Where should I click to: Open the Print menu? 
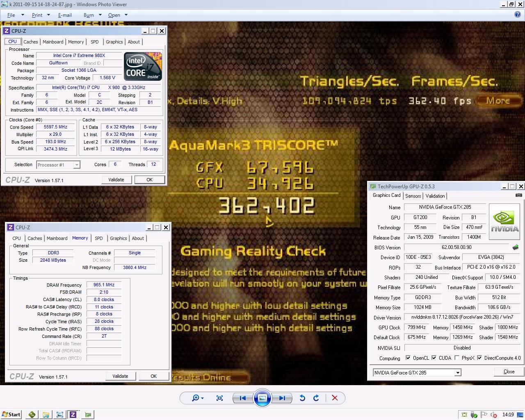tap(37, 15)
